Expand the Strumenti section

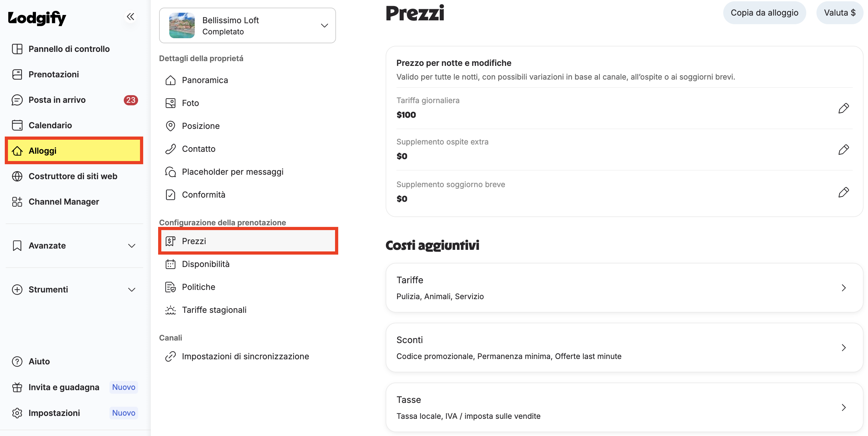pyautogui.click(x=74, y=289)
